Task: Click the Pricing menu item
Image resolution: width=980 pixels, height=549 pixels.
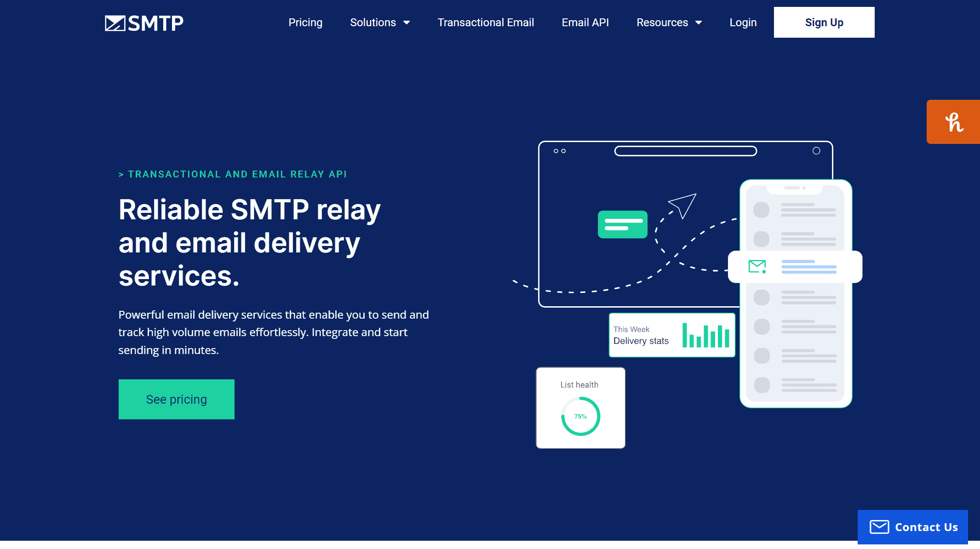Action: point(305,22)
